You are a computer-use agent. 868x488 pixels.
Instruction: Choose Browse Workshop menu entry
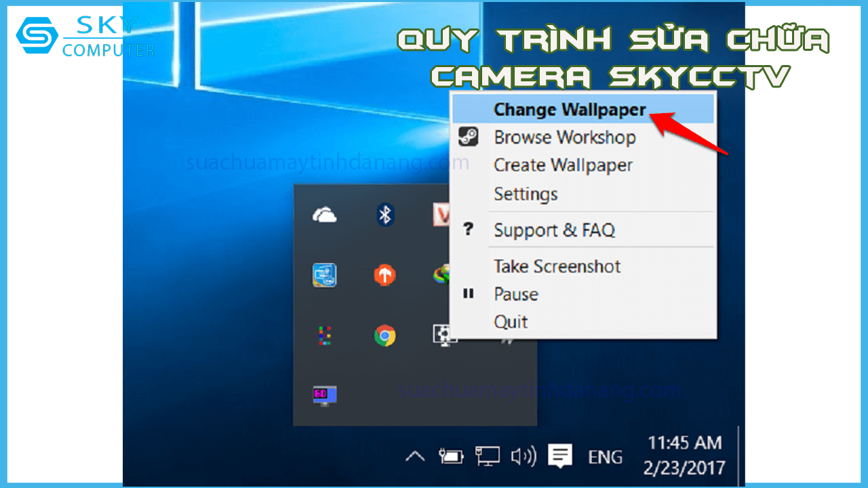pyautogui.click(x=564, y=138)
